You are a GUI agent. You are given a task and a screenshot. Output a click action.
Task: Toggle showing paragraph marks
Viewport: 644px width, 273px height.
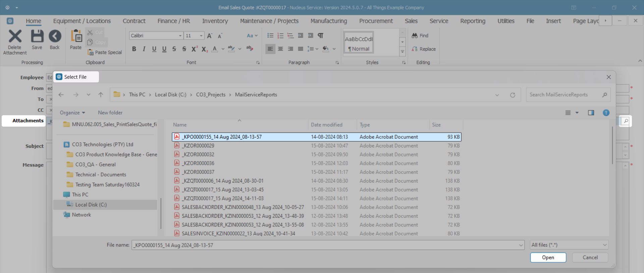point(321,36)
